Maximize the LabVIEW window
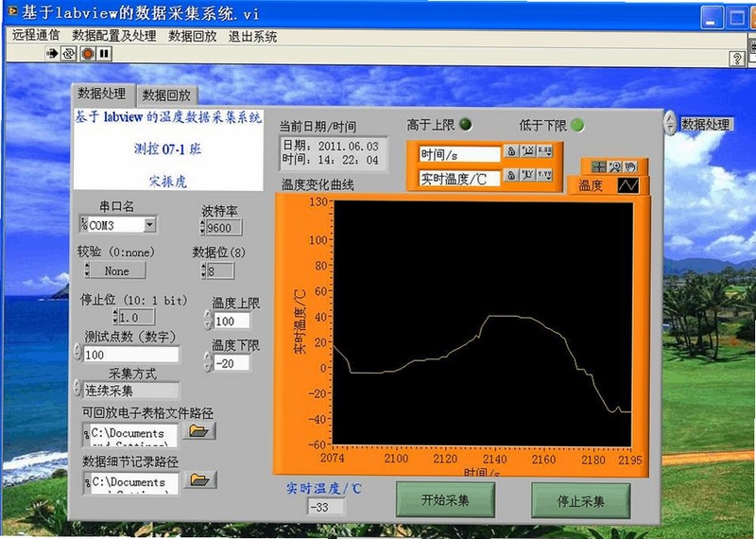The image size is (756, 539). click(x=737, y=18)
